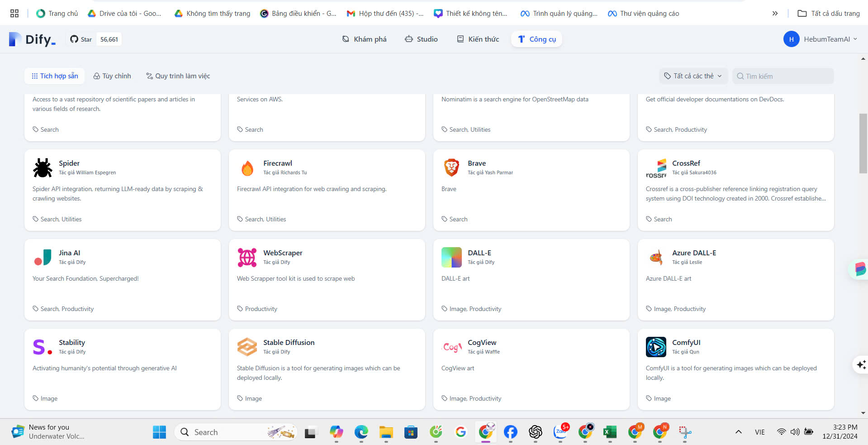This screenshot has height=445, width=868.
Task: Click the Firecrawl flame icon
Action: tap(247, 167)
